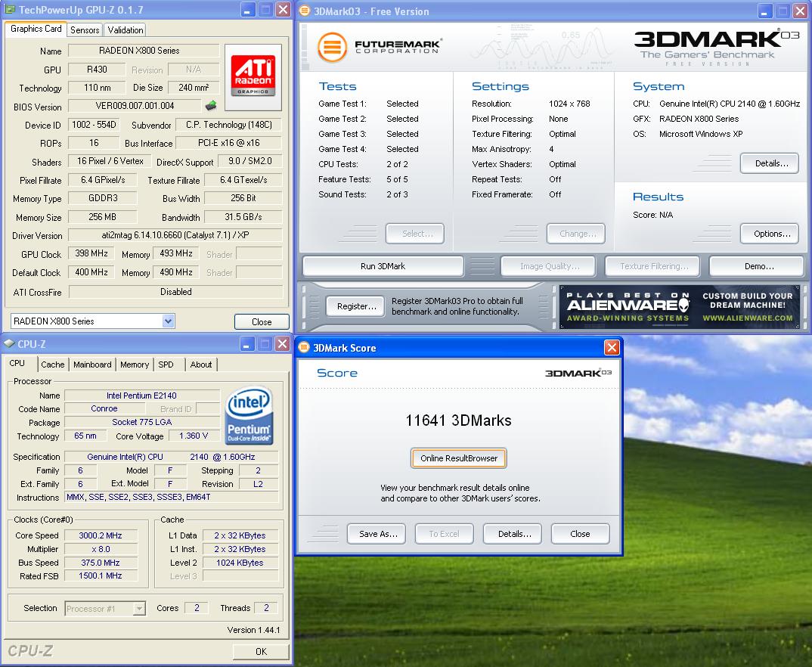This screenshot has height=667, width=812.
Task: Open the Processor #1 selection dropdown
Action: coord(139,609)
